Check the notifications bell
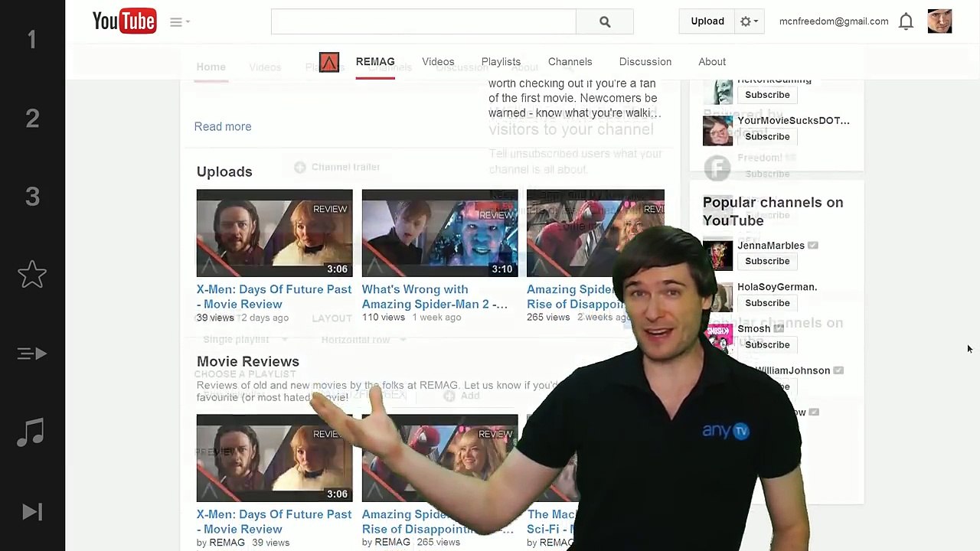Screen dimensions: 980x551 point(906,21)
